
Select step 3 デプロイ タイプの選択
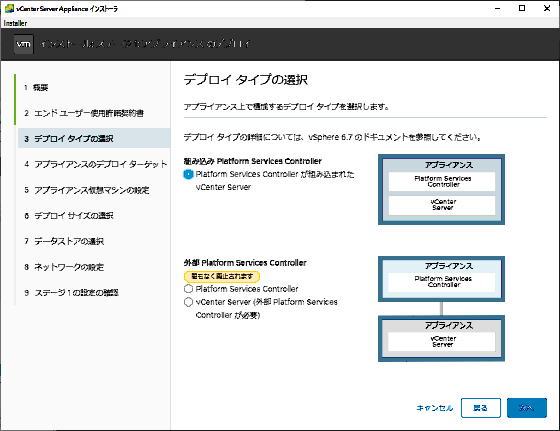tap(94, 139)
